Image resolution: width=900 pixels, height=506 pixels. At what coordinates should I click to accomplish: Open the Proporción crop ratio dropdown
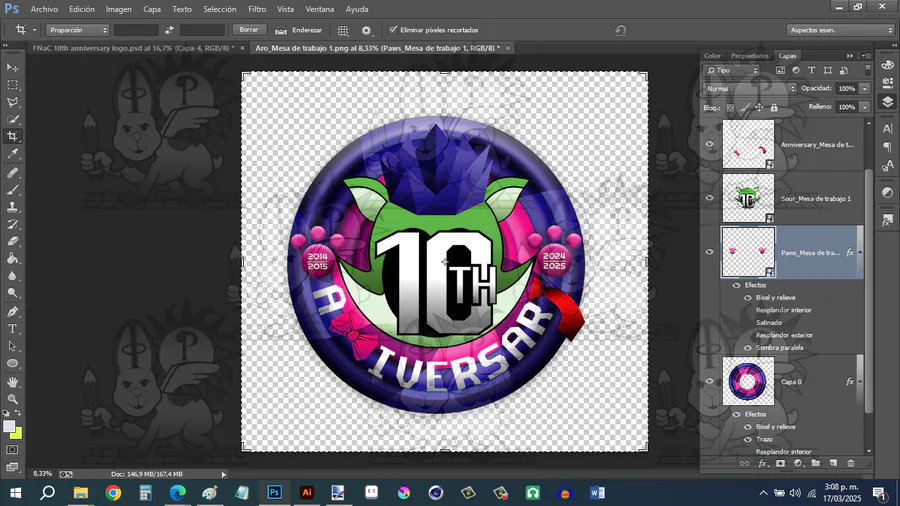(77, 30)
